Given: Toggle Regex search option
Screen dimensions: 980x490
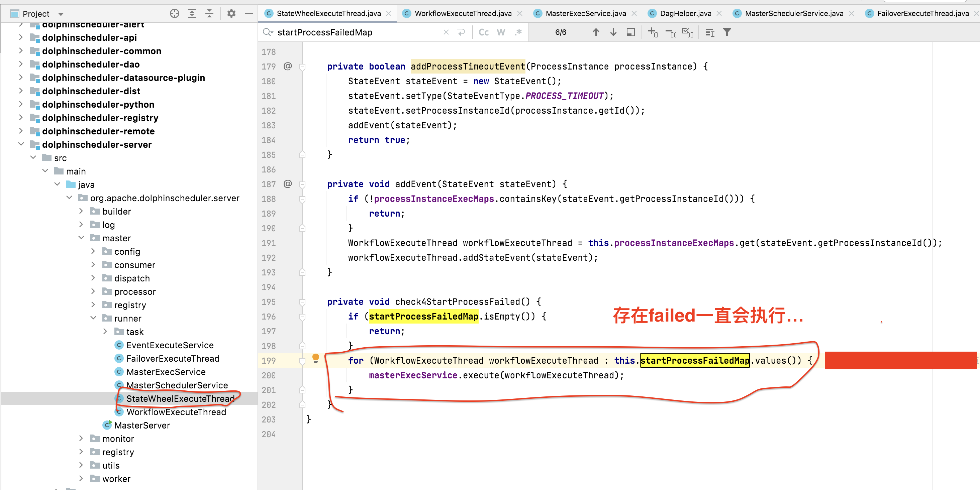Looking at the screenshot, I should [518, 32].
